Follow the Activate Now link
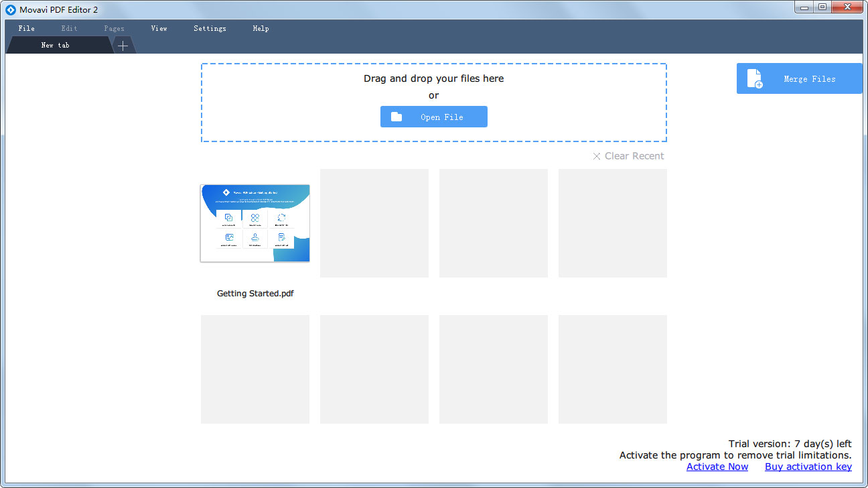The image size is (868, 488). [x=717, y=467]
